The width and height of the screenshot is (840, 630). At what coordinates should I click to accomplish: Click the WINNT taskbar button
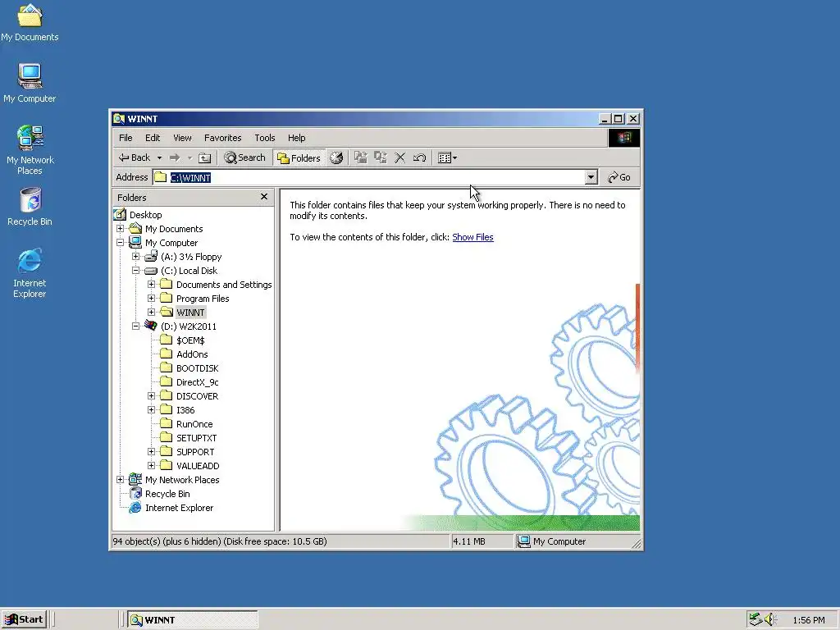coord(193,620)
